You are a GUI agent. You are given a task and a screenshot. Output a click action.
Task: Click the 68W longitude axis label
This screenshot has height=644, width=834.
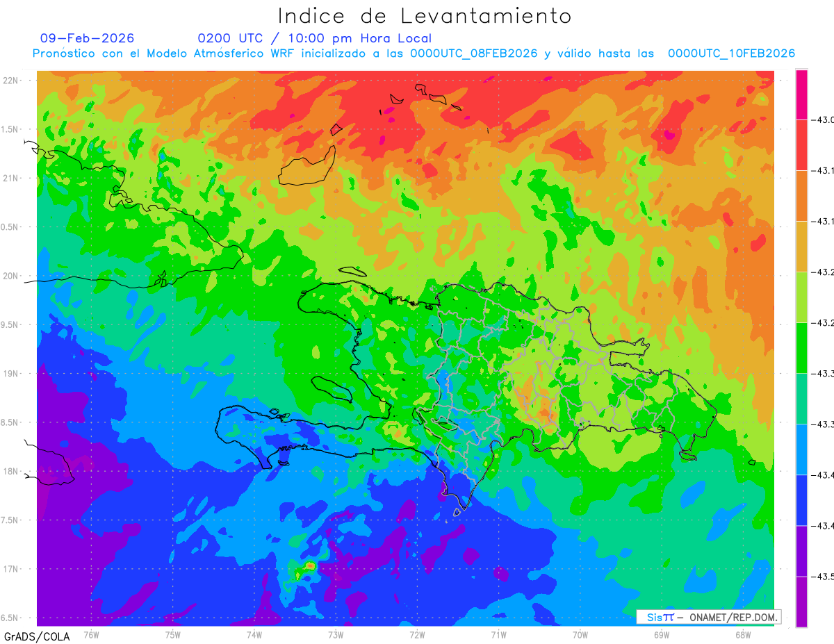743,634
